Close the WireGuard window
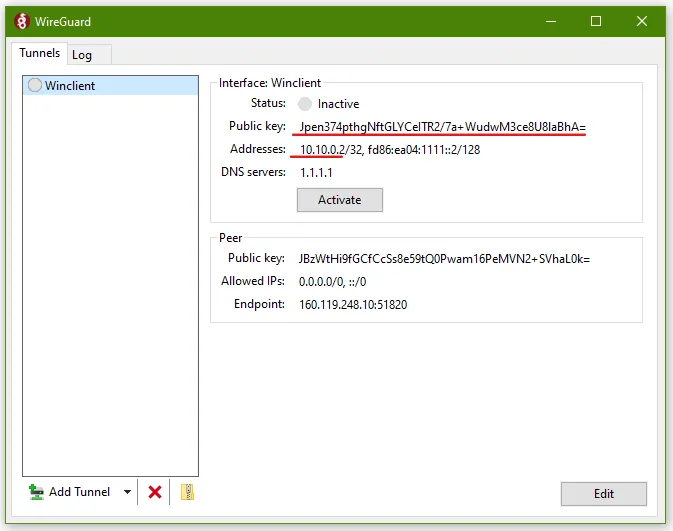The image size is (673, 531). point(642,21)
